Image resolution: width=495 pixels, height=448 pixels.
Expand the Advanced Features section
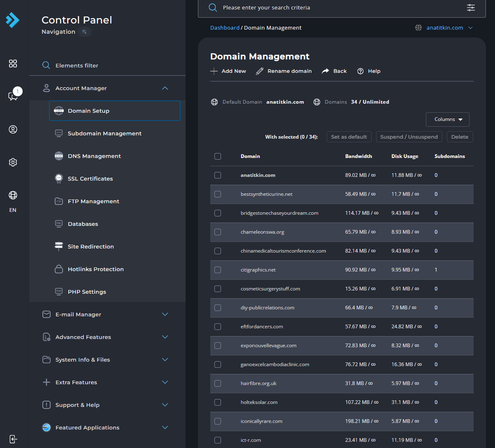[x=107, y=337]
